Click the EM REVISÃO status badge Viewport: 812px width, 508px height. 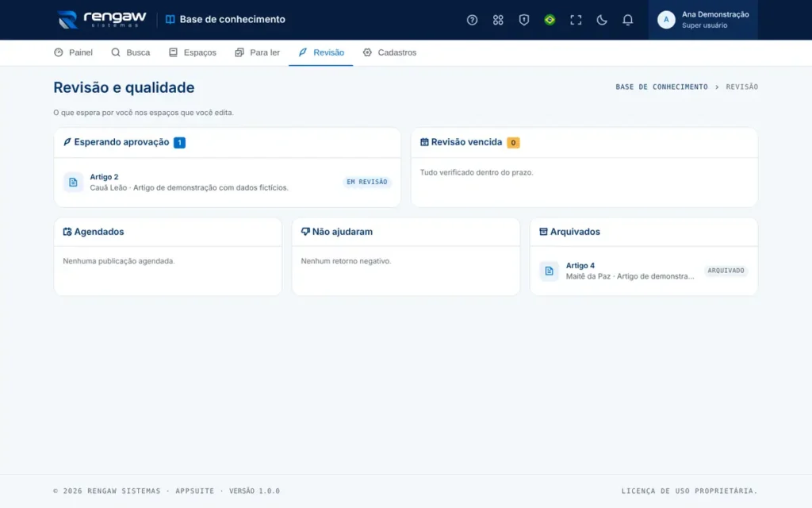366,182
